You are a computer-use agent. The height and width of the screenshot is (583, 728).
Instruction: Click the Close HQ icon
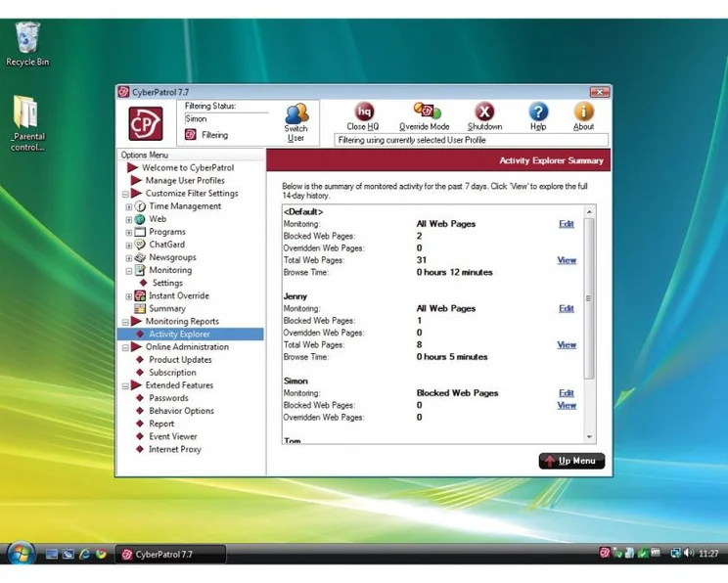(x=363, y=113)
